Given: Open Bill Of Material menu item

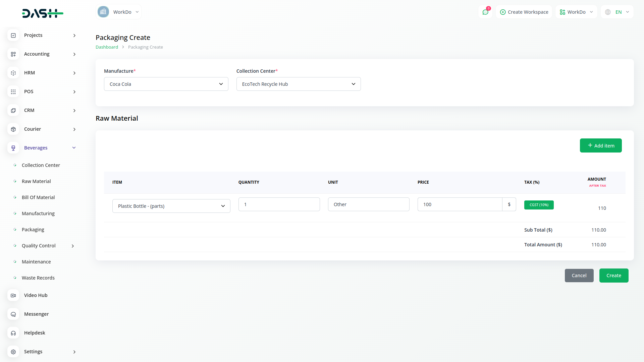Looking at the screenshot, I should tap(38, 197).
